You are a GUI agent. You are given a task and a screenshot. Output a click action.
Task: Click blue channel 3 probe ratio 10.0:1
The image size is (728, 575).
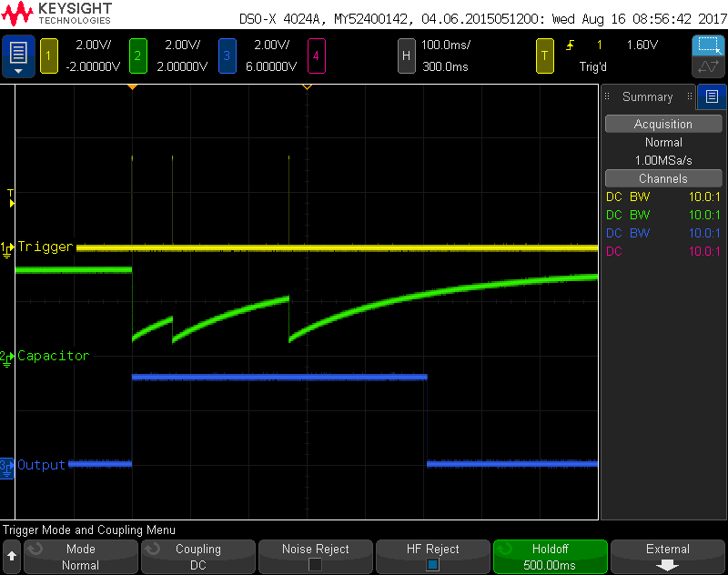click(x=704, y=233)
